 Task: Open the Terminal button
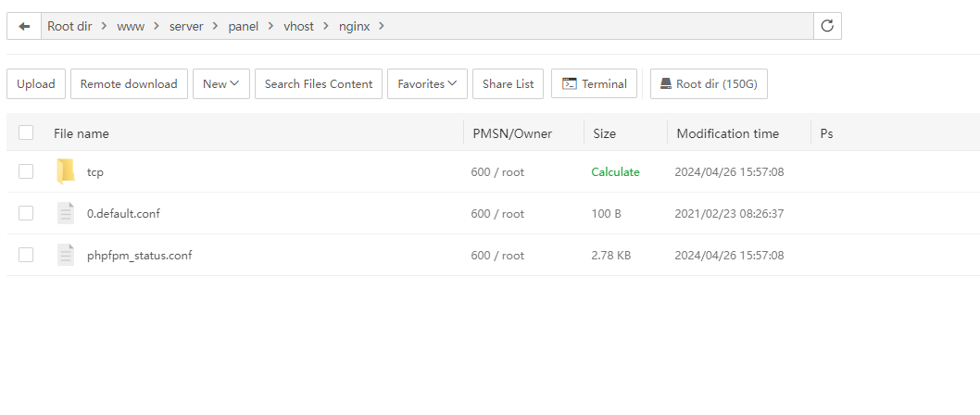pos(595,83)
